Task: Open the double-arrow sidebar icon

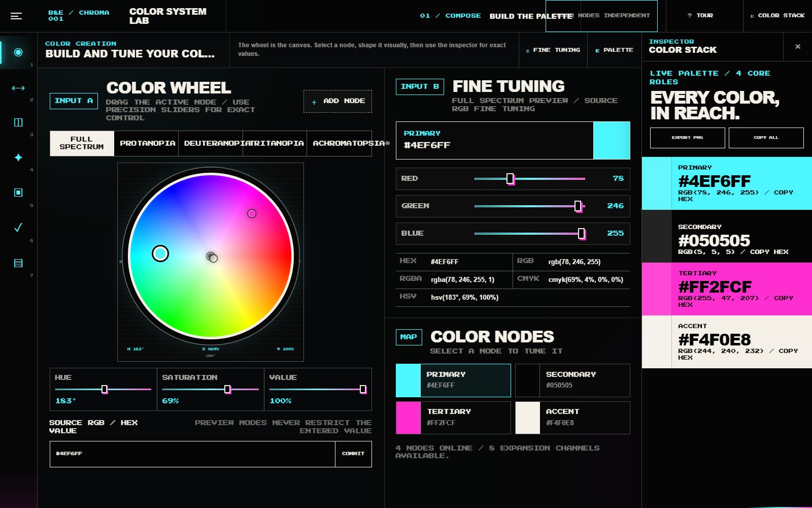Action: [18, 88]
